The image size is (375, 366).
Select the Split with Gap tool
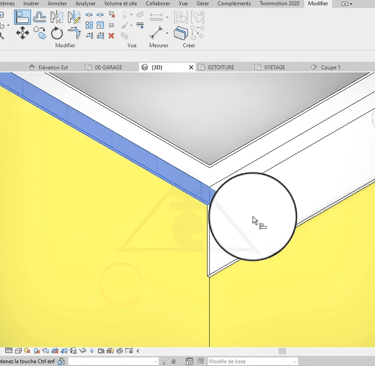(x=100, y=15)
